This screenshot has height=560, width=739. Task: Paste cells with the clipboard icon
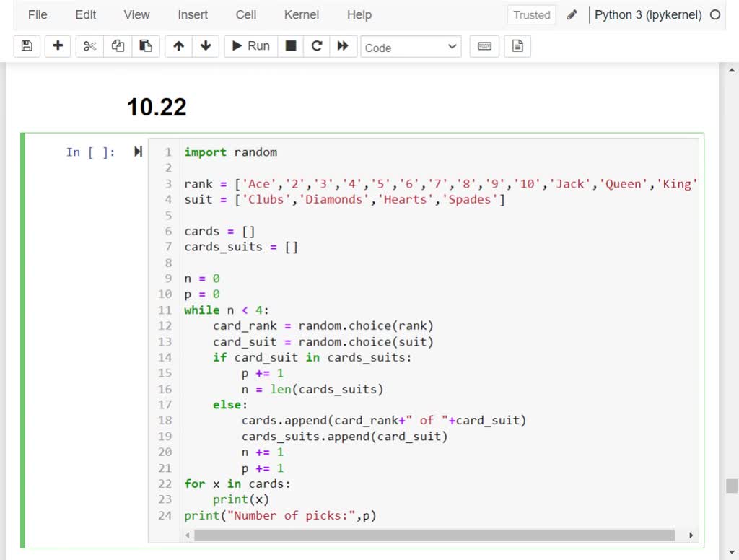click(x=146, y=46)
